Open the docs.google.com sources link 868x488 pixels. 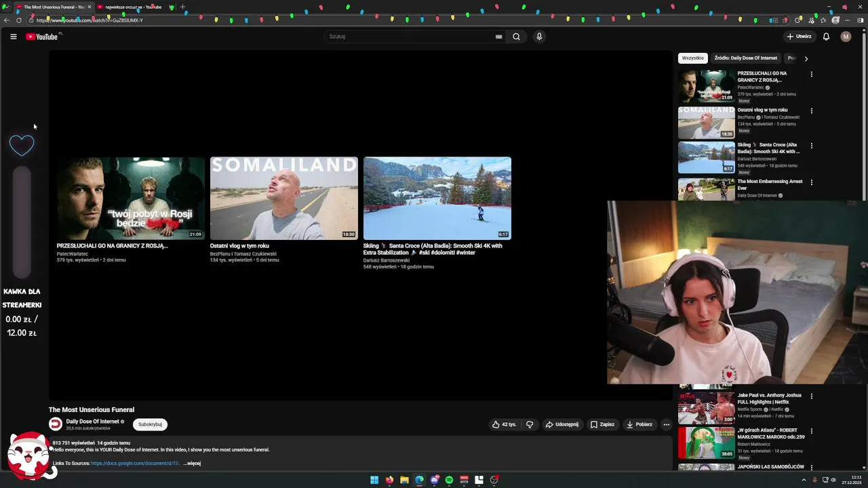tap(135, 464)
